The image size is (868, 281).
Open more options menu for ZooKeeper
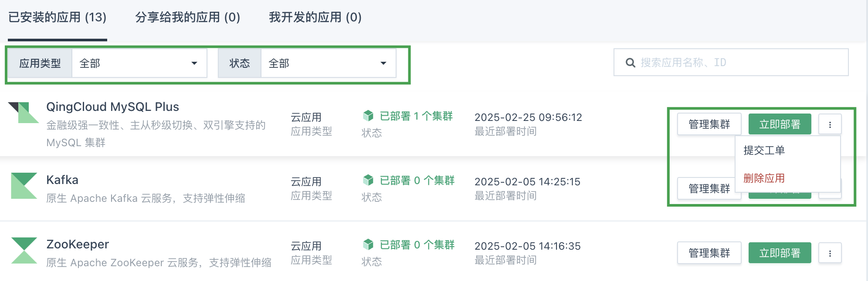830,253
